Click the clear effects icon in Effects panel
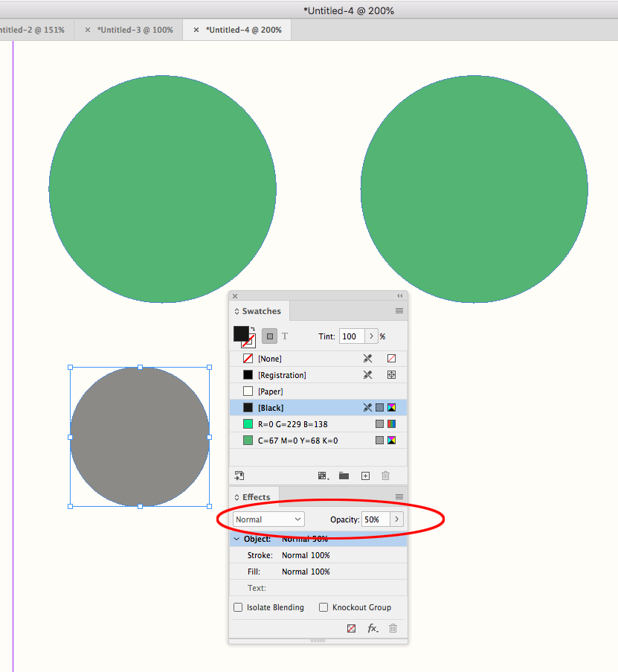The width and height of the screenshot is (618, 672). [350, 628]
